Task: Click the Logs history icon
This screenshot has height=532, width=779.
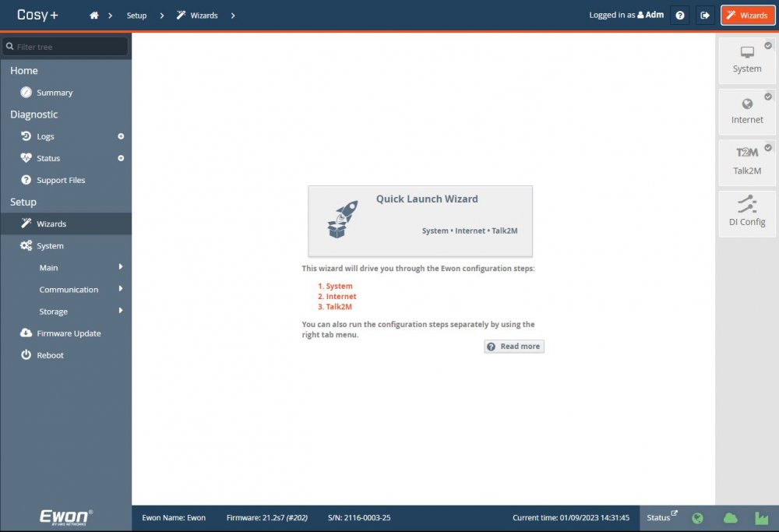Action: 26,136
